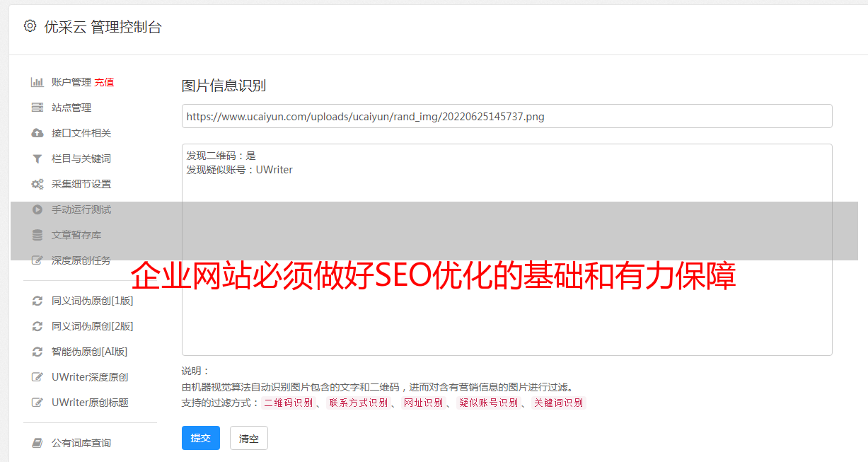Click the edit icon beside 深度原创任务

click(x=37, y=260)
